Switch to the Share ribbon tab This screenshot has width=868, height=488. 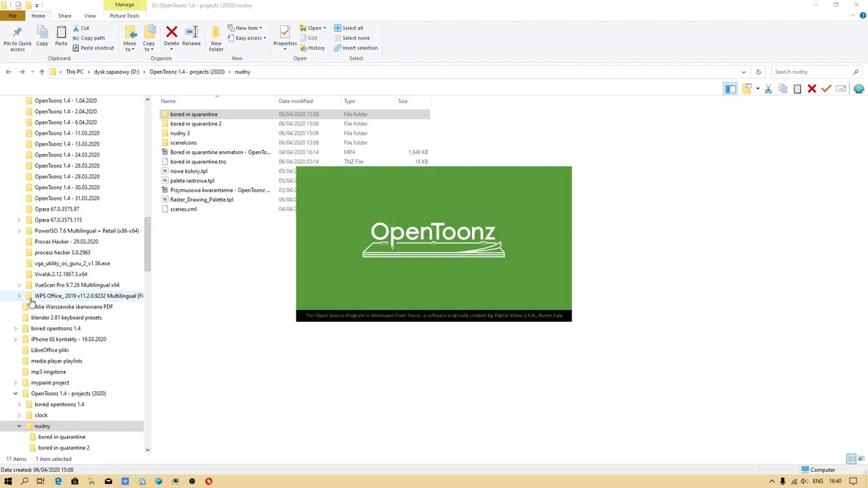click(x=64, y=16)
